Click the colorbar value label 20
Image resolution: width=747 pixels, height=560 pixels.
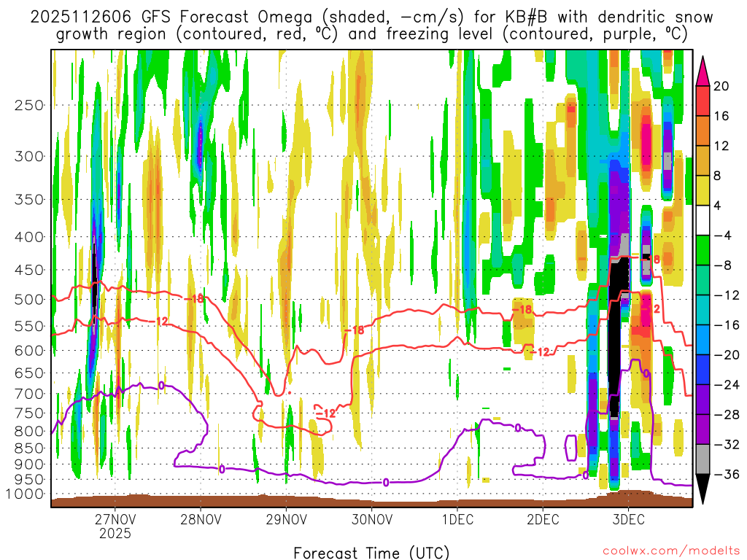pyautogui.click(x=721, y=86)
